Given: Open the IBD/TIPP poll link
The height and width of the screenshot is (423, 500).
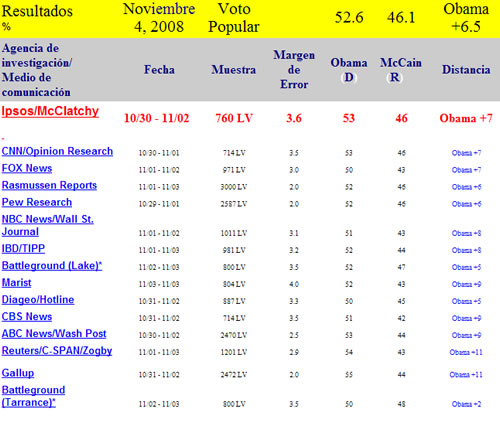Looking at the screenshot, I should [23, 249].
